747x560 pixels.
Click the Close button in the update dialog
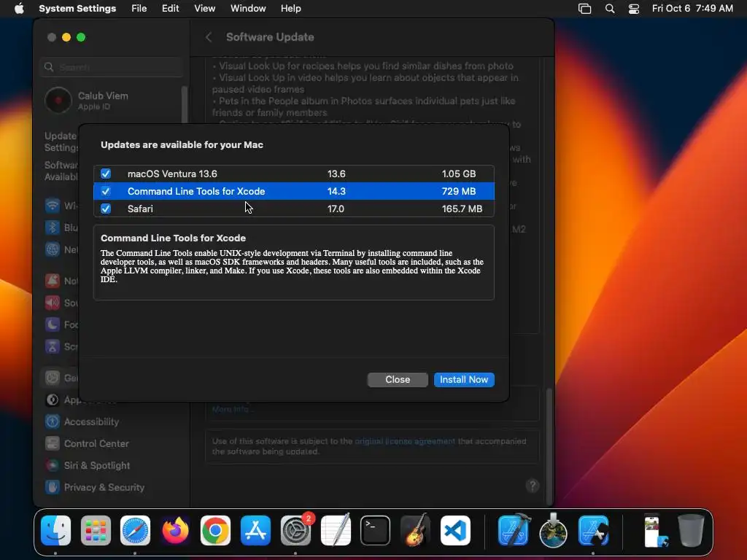point(398,379)
